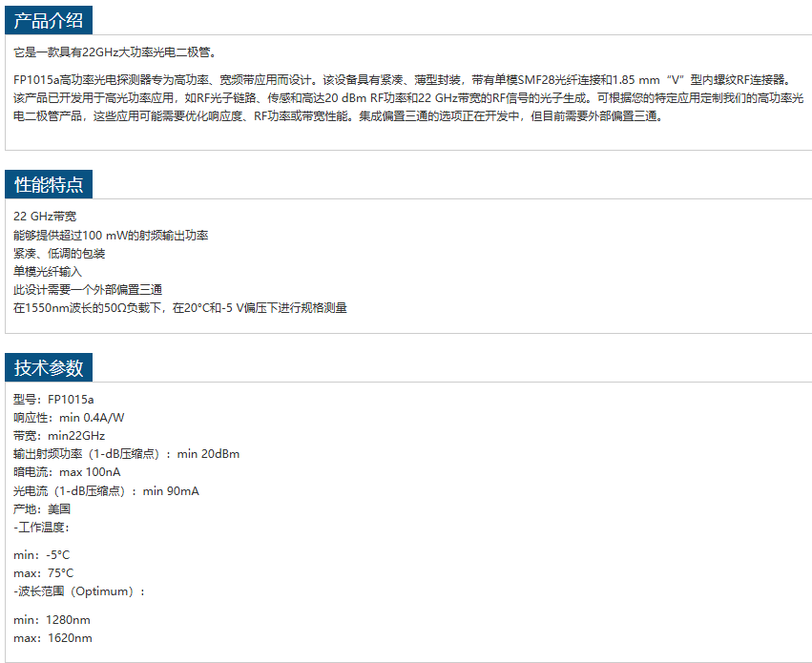Click the paragraph line starting with FP1015a高功率光电探测器
Viewport: 812px width, 663px height.
click(401, 80)
